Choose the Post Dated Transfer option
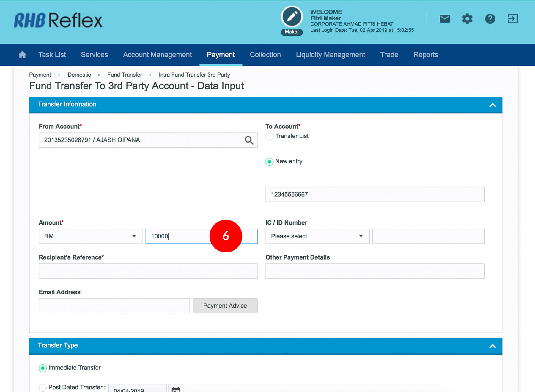Image resolution: width=535 pixels, height=392 pixels. pyautogui.click(x=43, y=387)
